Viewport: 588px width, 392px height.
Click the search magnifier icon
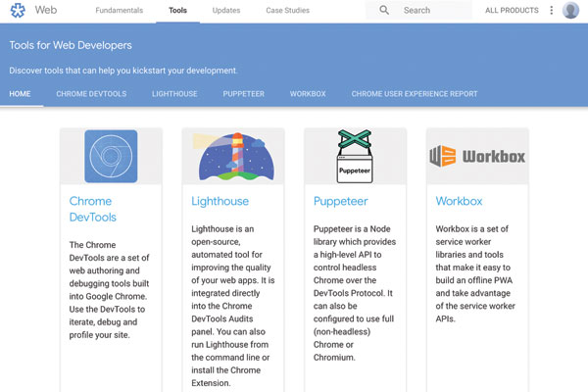pos(384,11)
